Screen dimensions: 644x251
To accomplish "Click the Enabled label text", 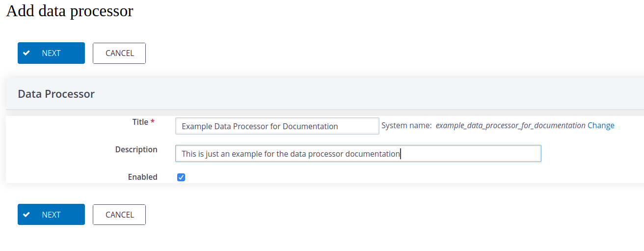I will [x=143, y=177].
